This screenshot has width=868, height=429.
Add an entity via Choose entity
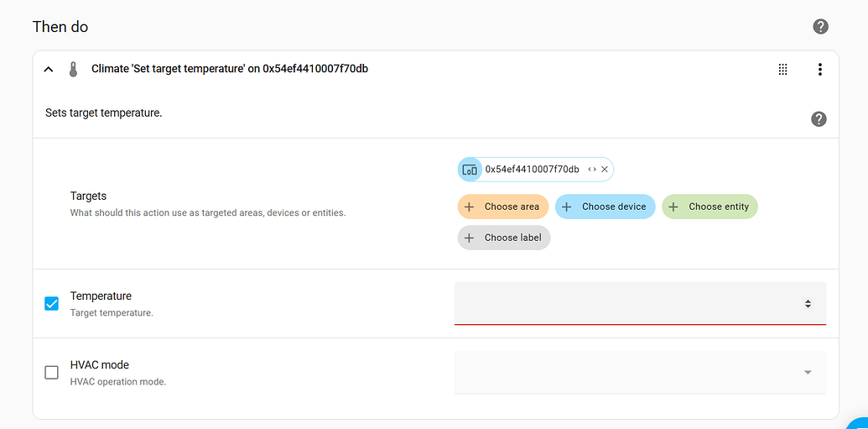click(709, 207)
